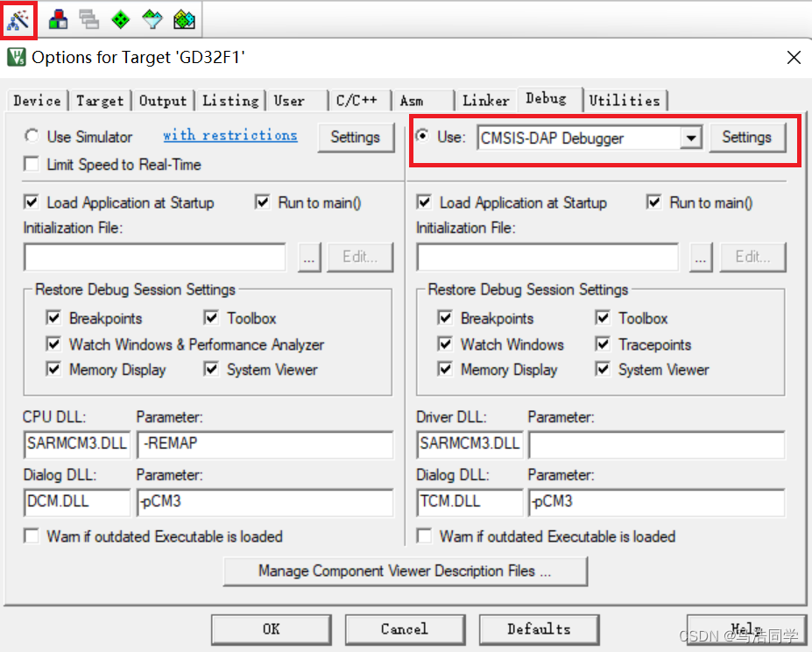812x652 pixels.
Task: Toggle simulator System Viewer checkbox
Action: coord(211,369)
